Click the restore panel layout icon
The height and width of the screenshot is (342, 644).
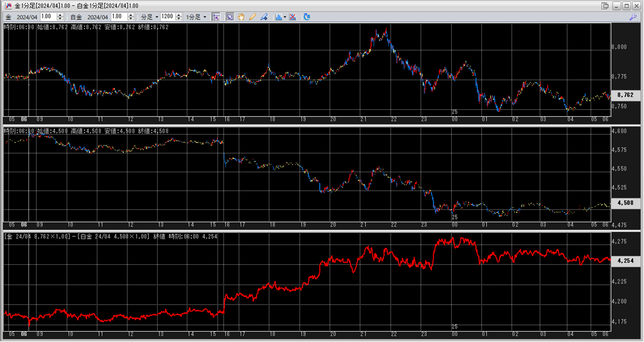pyautogui.click(x=605, y=6)
